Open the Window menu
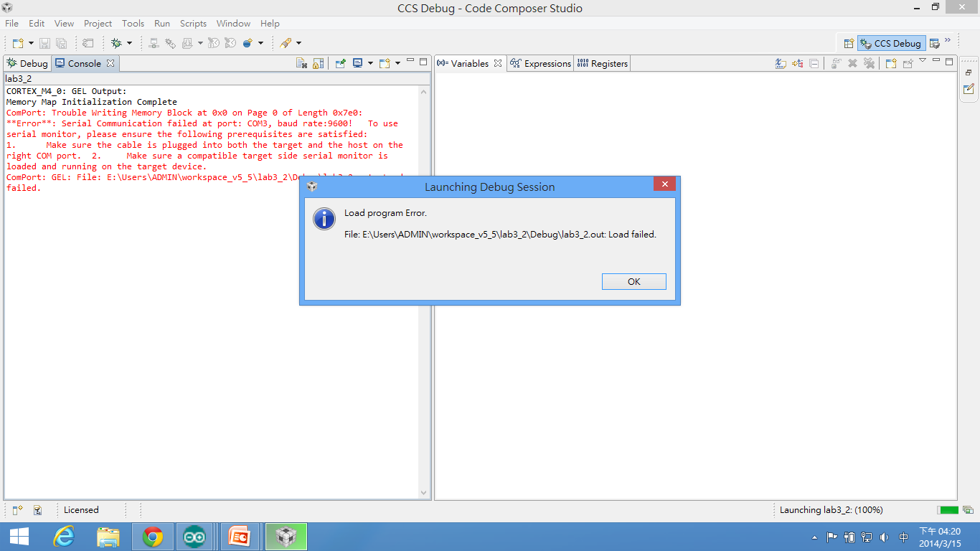Screen dimensions: 980x551 tap(233, 24)
